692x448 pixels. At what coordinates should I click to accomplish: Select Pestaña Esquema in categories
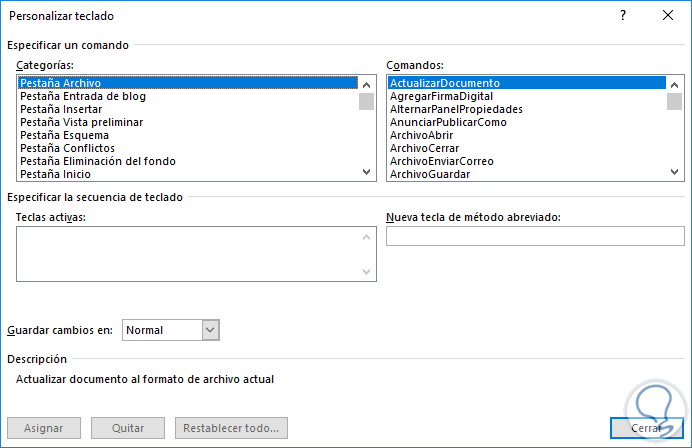[64, 135]
